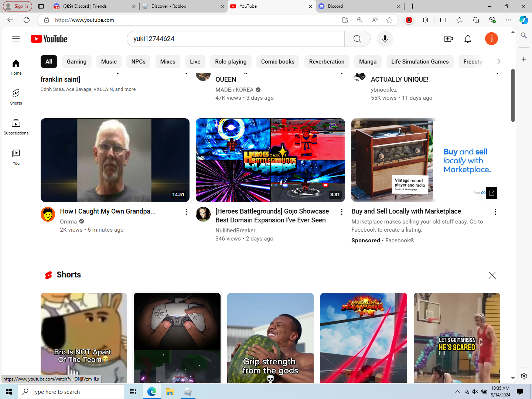Screen dimensions: 532x399
Task: Select the All filter chip
Action: tap(49, 62)
